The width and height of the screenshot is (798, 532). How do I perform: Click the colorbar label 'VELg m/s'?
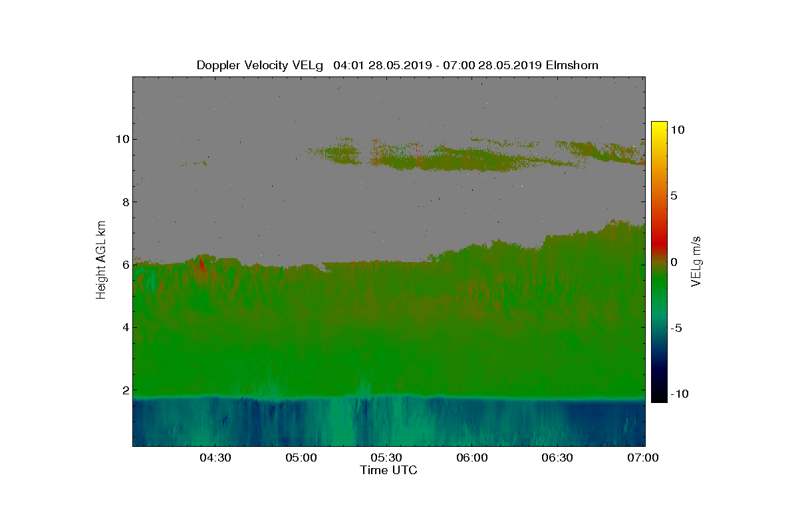[x=696, y=261]
